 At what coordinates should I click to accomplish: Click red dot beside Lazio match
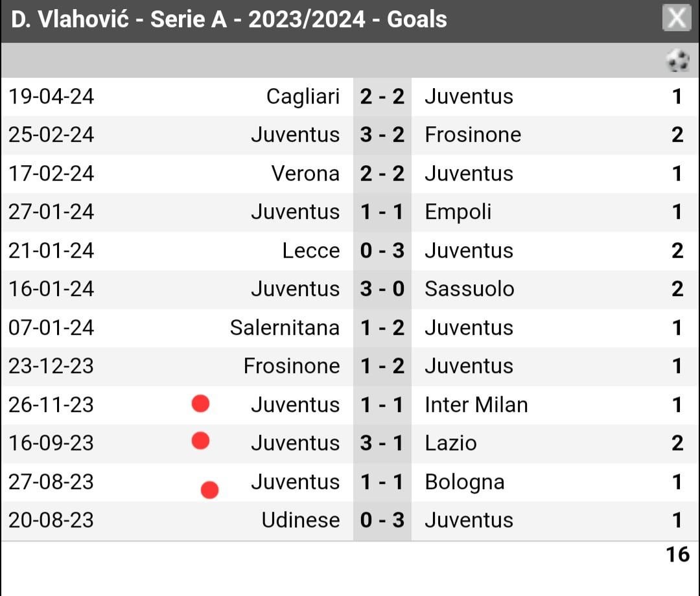point(200,441)
